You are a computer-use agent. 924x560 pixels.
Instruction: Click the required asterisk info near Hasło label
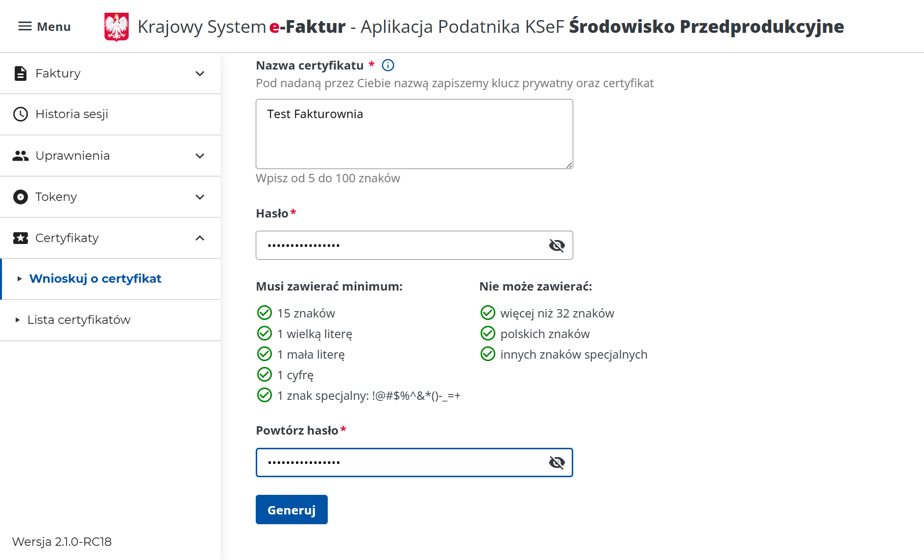tap(292, 211)
